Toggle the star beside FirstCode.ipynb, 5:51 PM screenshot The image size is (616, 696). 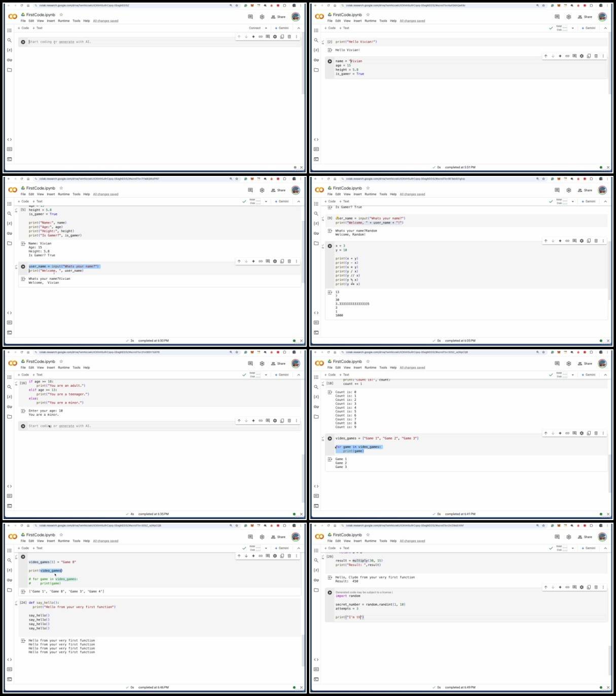[x=368, y=15]
